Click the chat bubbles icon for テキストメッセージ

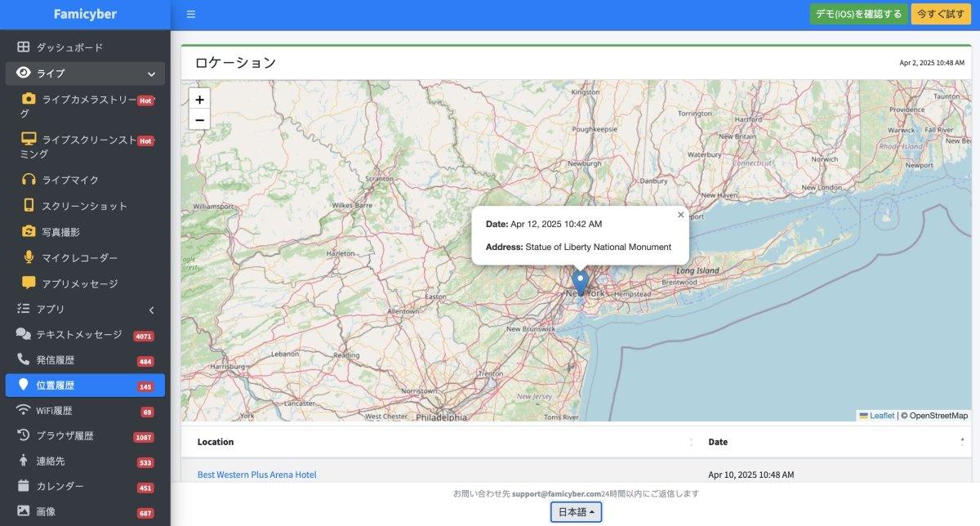click(x=24, y=334)
